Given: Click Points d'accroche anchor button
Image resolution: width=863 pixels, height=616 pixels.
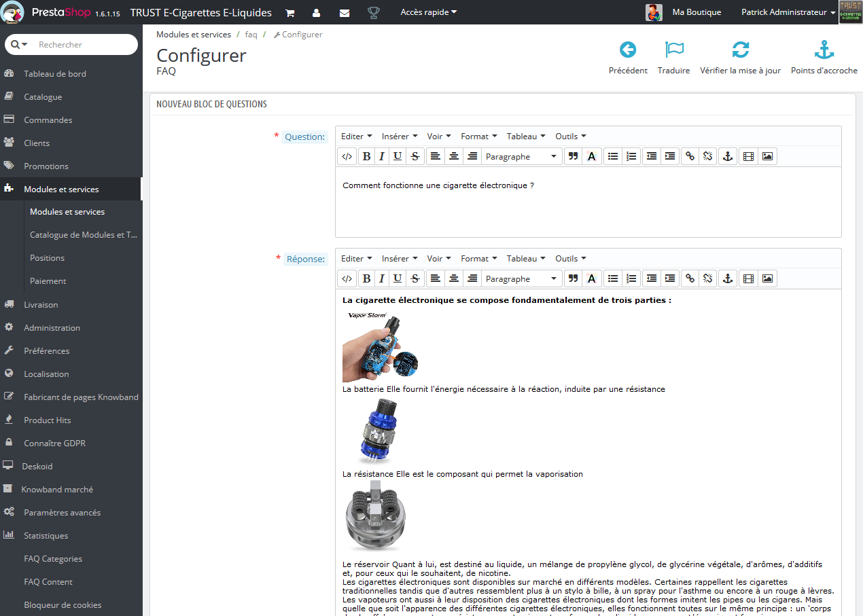Looking at the screenshot, I should click(x=824, y=58).
